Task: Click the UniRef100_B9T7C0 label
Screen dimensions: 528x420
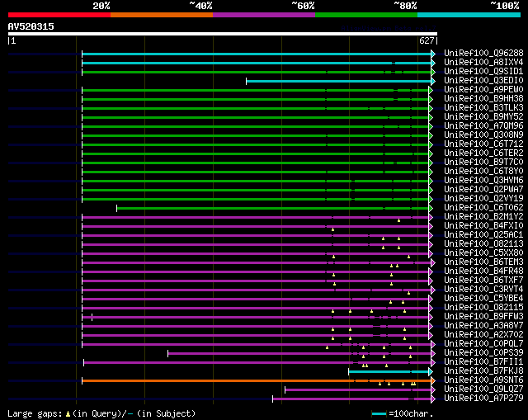Action: pos(483,163)
